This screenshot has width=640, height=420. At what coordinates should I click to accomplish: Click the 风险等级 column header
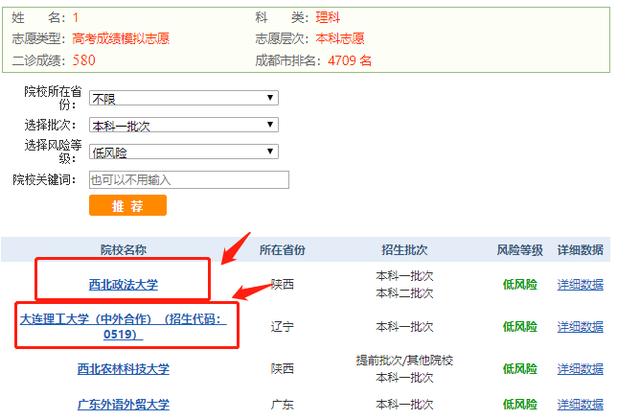pyautogui.click(x=520, y=250)
